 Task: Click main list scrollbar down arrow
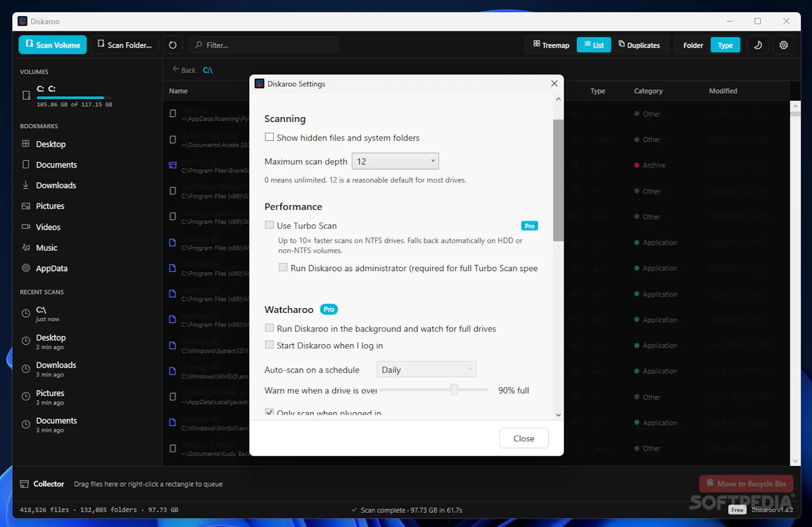[x=795, y=461]
